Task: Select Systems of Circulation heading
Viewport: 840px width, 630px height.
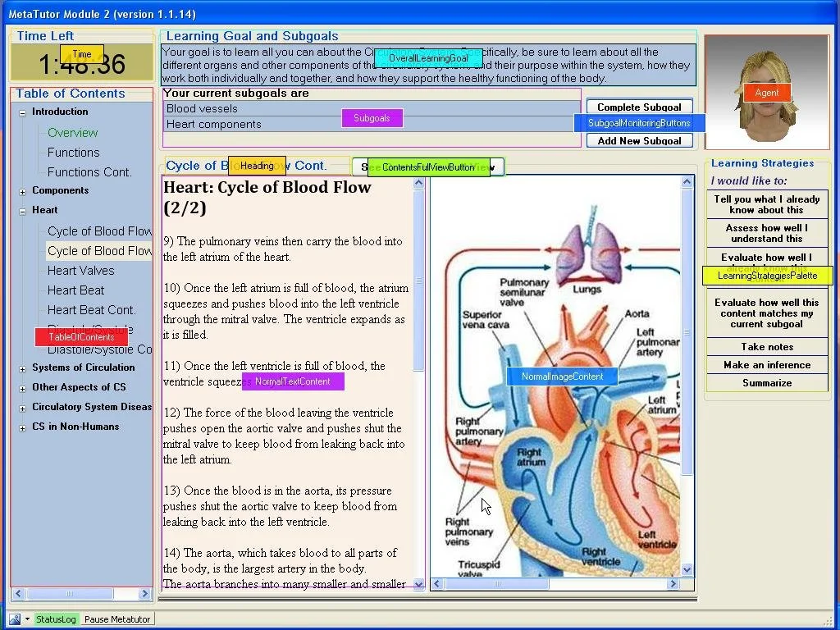Action: pyautogui.click(x=84, y=367)
